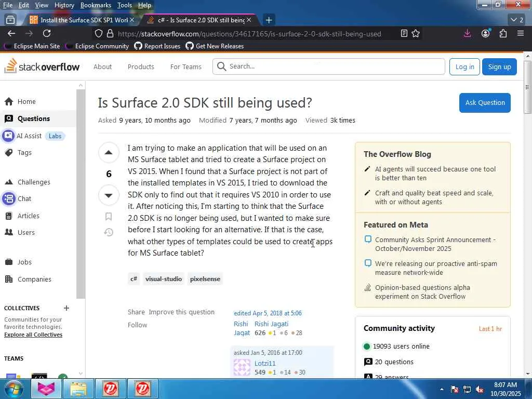Click the pixelsense tag
Image resolution: width=532 pixels, height=399 pixels.
[205, 279]
